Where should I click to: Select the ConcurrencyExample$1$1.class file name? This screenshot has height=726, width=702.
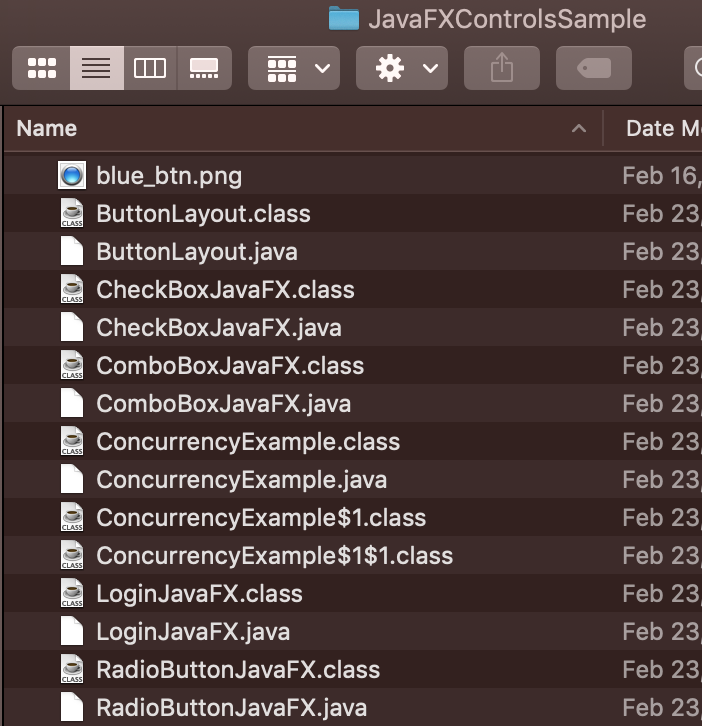click(275, 556)
